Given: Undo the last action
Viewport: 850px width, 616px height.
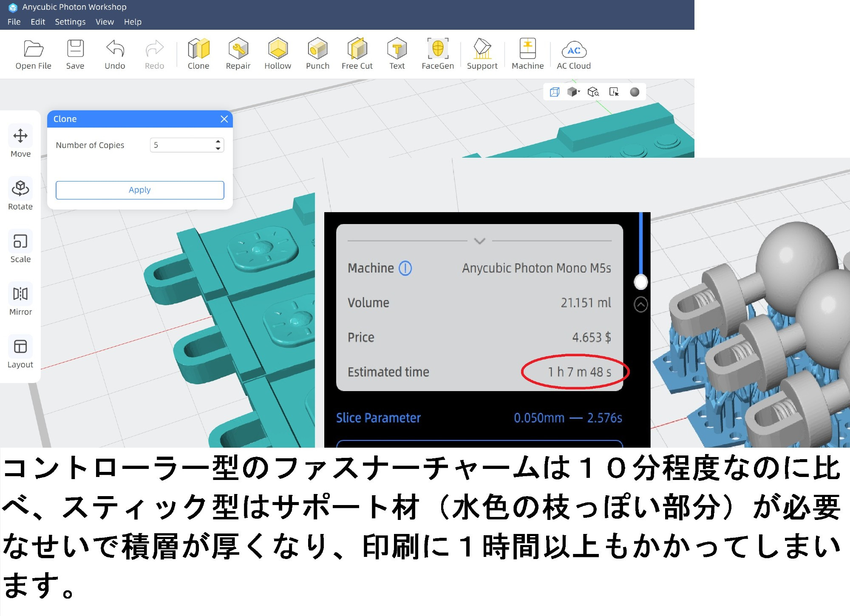Looking at the screenshot, I should pyautogui.click(x=115, y=54).
